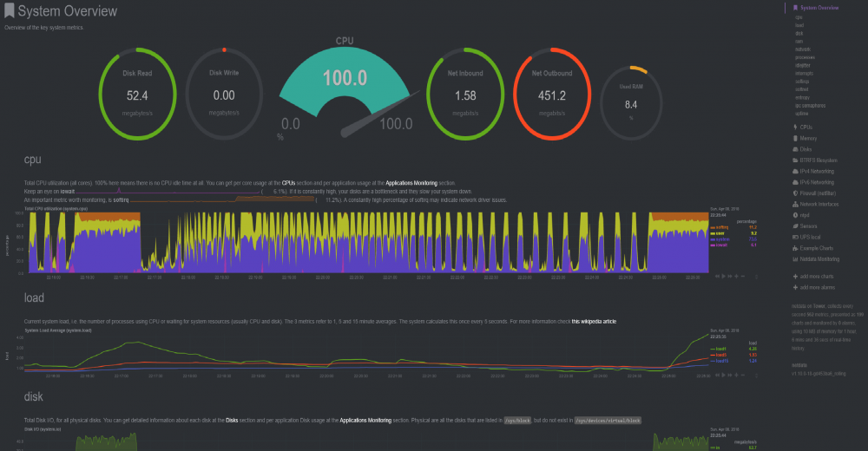Click the Sensors leaf icon
This screenshot has height=451, width=868.
795,226
